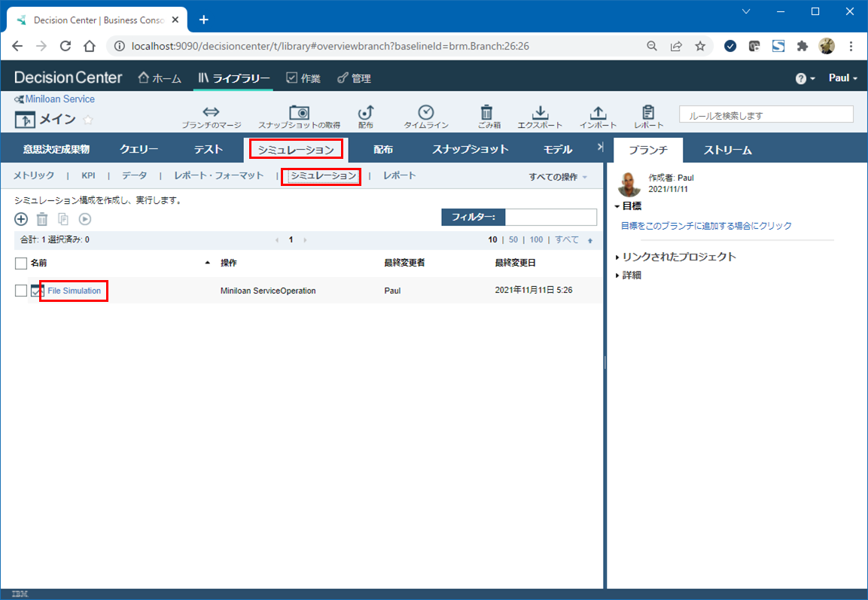The image size is (868, 600).
Task: Open the Report (レポート) clipboard icon
Action: 648,112
